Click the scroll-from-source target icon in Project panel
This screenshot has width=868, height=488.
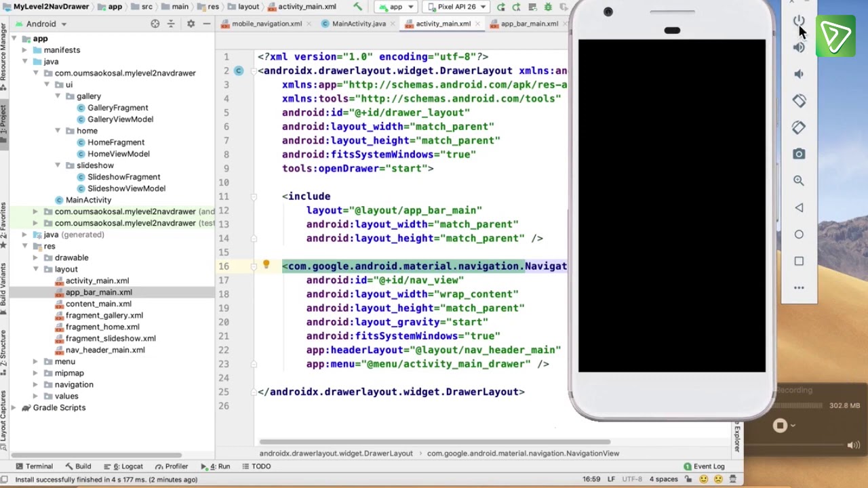point(155,24)
